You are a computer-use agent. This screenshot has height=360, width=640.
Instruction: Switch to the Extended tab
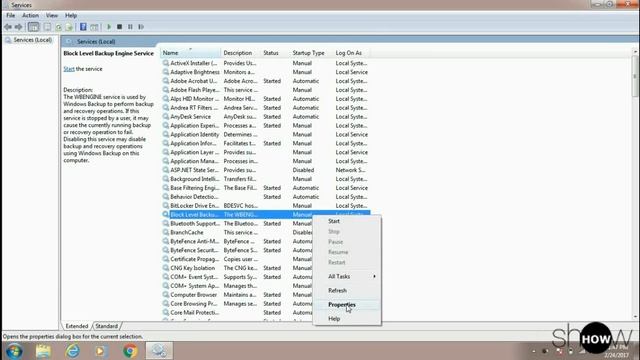(77, 326)
